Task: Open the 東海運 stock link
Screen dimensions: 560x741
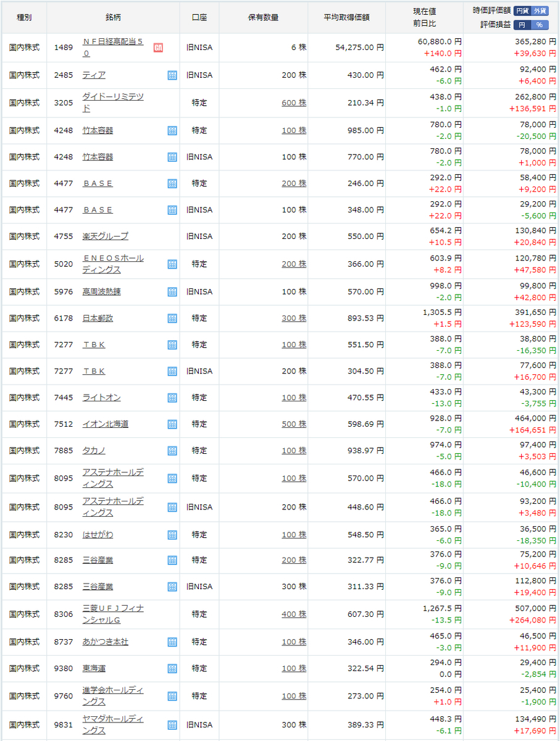Action: (x=94, y=669)
